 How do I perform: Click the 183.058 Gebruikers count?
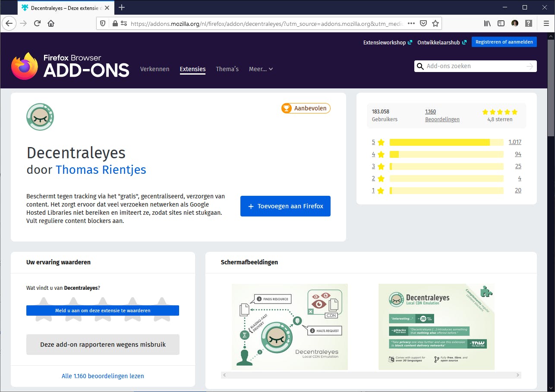click(385, 116)
